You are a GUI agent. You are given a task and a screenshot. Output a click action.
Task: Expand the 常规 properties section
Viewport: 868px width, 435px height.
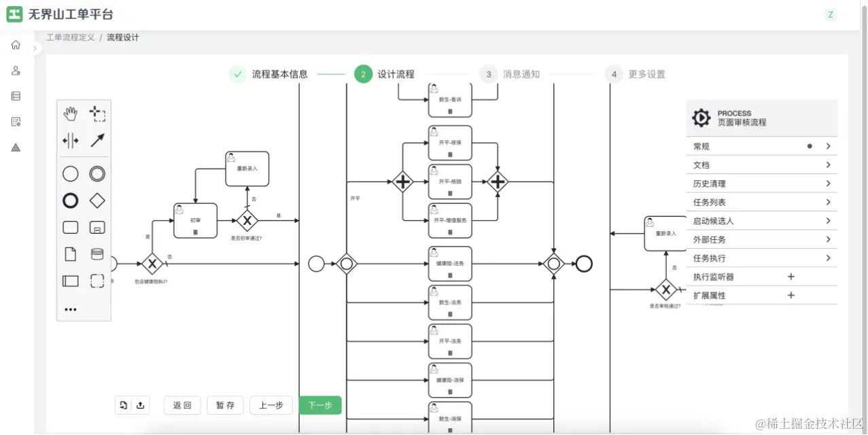point(761,145)
